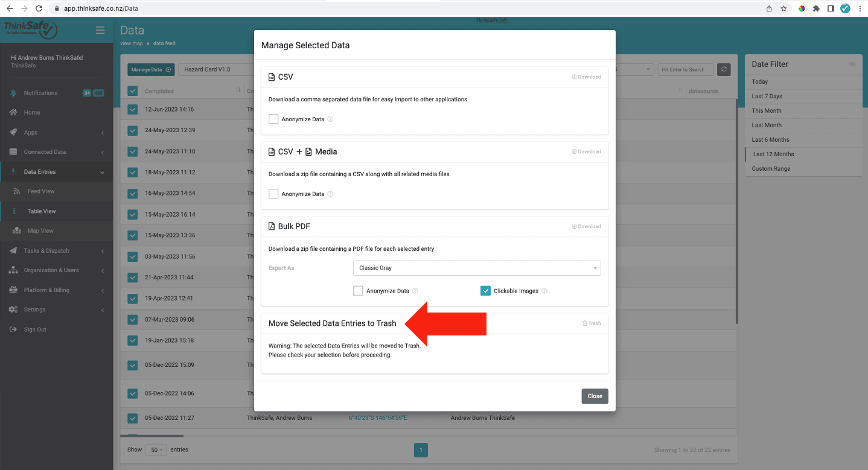This screenshot has width=868, height=470.
Task: Enable Anonymize Data under CSV section
Action: coord(273,119)
